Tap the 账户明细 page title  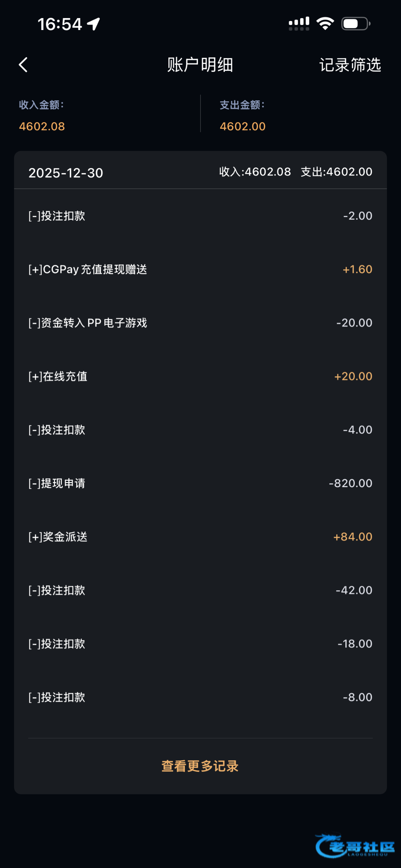200,65
